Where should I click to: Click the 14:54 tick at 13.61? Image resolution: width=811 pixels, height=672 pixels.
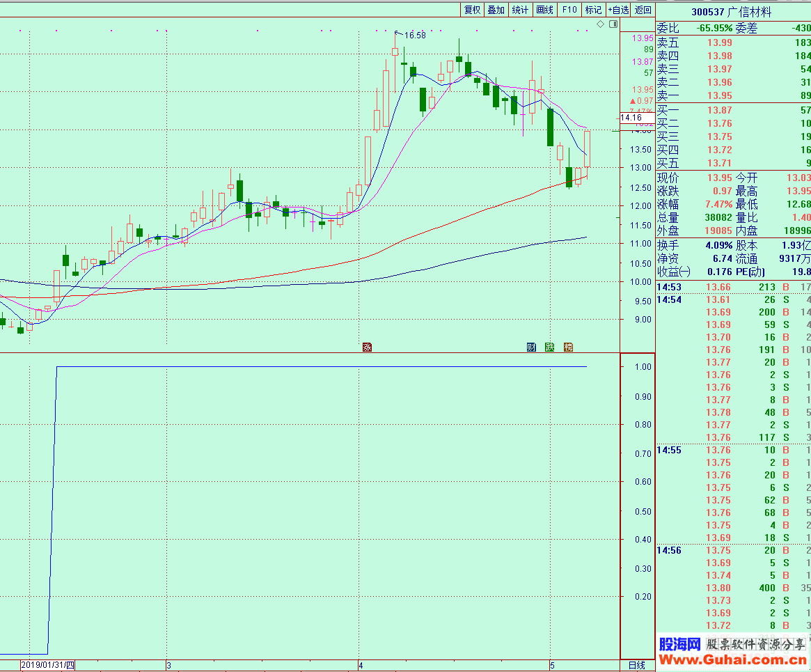coord(734,299)
